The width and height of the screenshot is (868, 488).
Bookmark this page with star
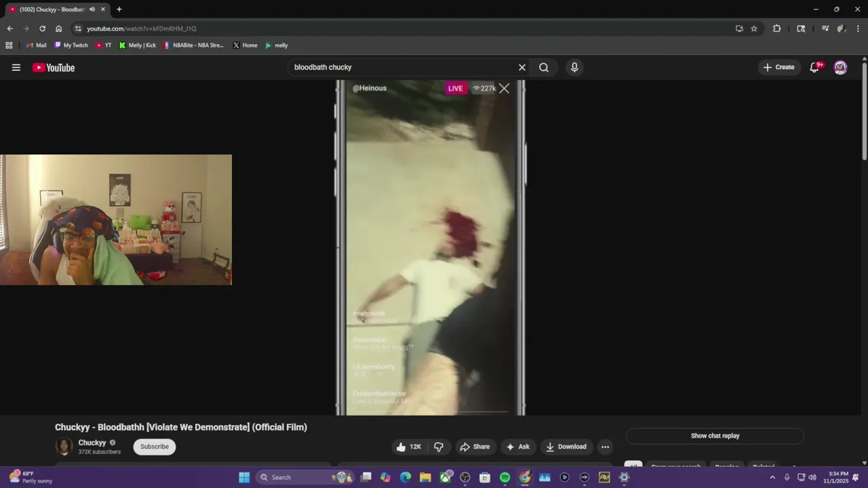pos(754,28)
